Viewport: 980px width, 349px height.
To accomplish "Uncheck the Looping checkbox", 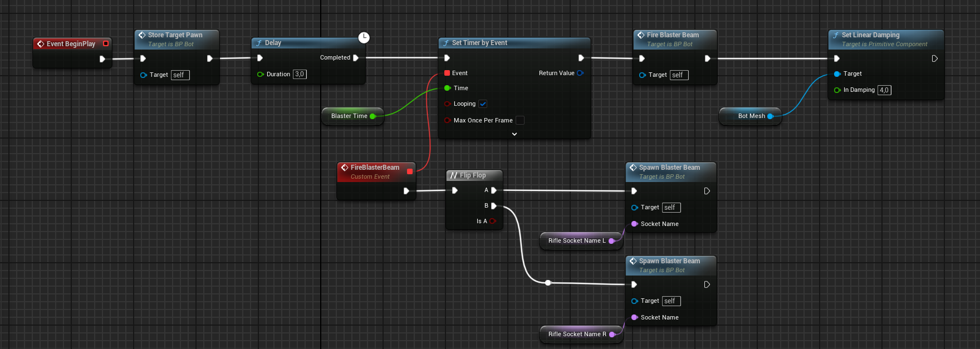I will click(483, 104).
